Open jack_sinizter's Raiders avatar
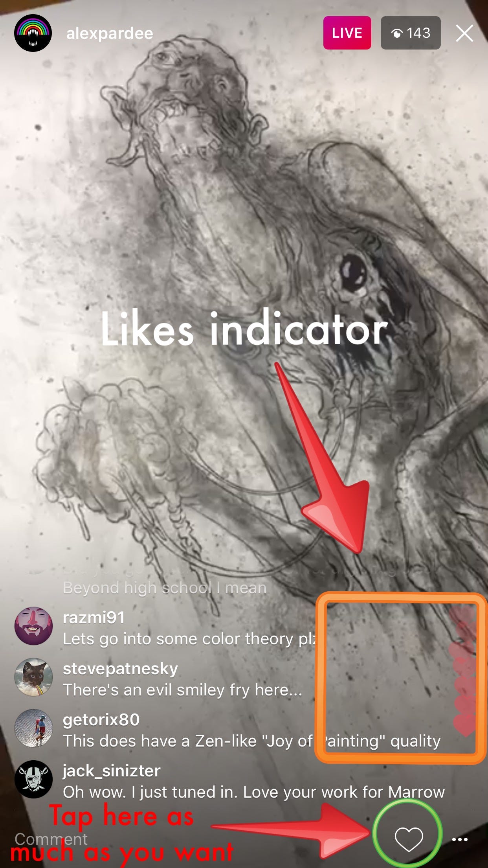488x868 pixels. tap(33, 779)
